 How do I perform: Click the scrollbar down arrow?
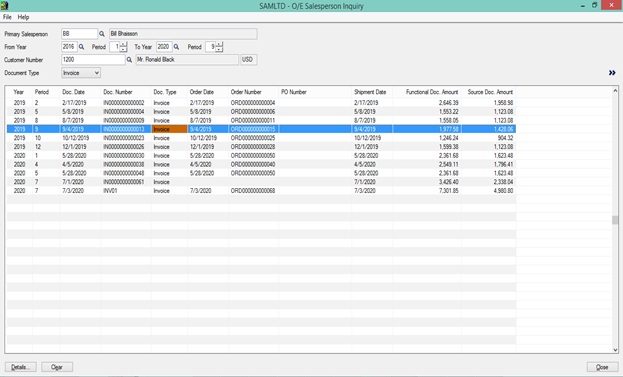point(615,350)
